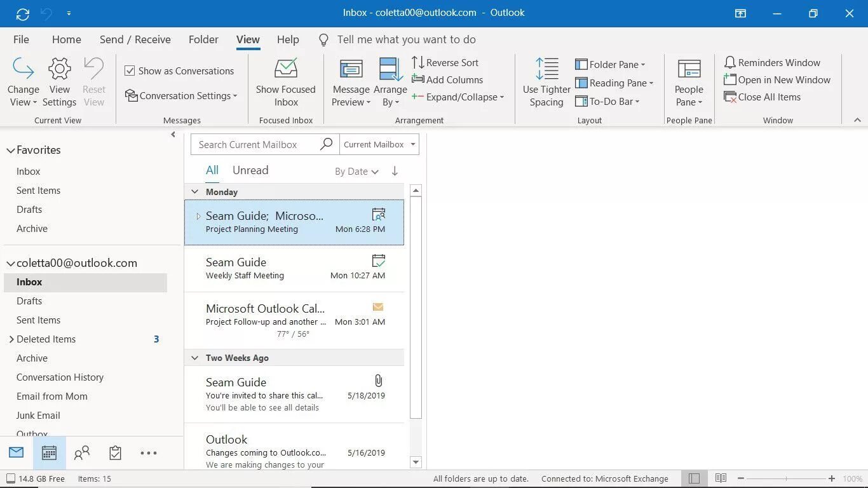Click Close All Items
The width and height of the screenshot is (868, 488).
[762, 97]
